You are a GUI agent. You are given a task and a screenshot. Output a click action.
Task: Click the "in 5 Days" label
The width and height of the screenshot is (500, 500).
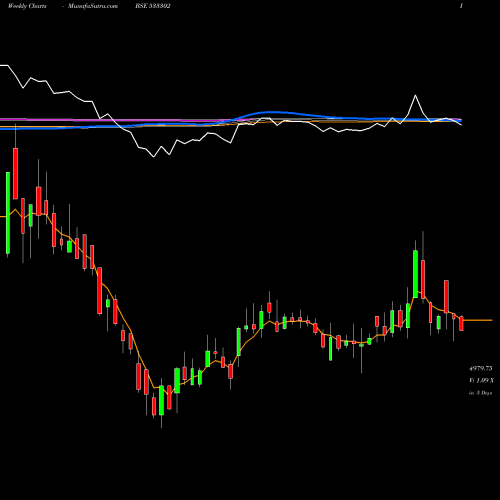coord(480,393)
